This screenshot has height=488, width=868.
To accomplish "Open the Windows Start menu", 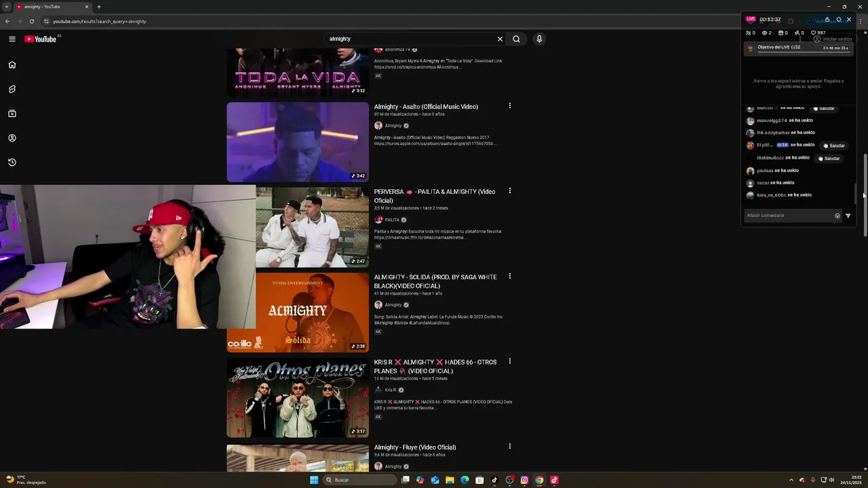I will point(314,480).
